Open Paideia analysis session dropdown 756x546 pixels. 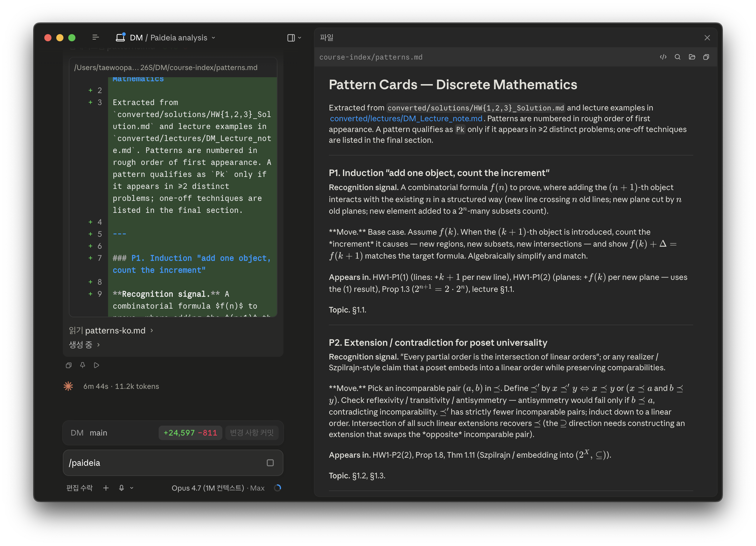pos(182,38)
